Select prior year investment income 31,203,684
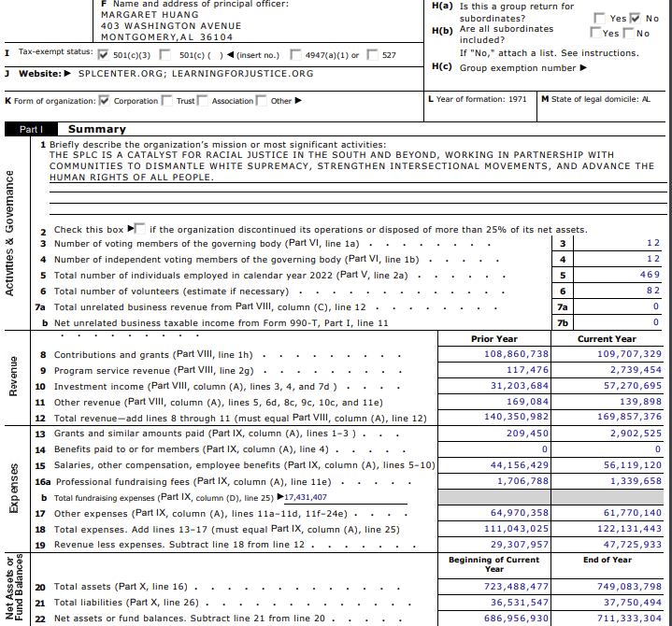The height and width of the screenshot is (626, 672). click(520, 386)
